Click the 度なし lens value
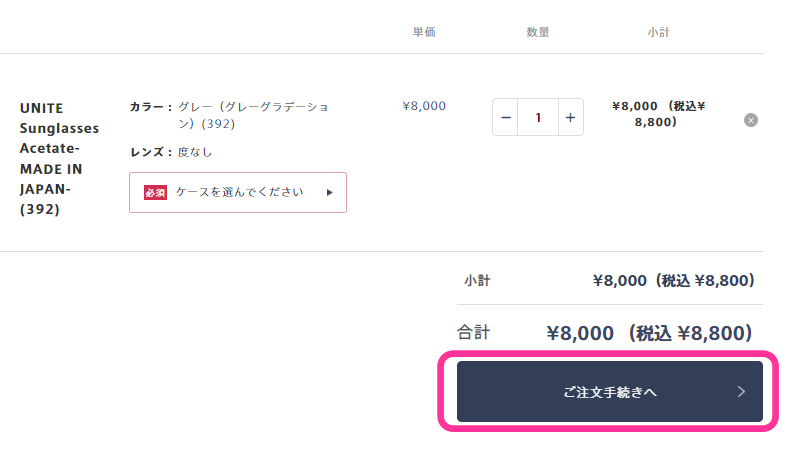Image resolution: width=807 pixels, height=474 pixels. pyautogui.click(x=195, y=152)
